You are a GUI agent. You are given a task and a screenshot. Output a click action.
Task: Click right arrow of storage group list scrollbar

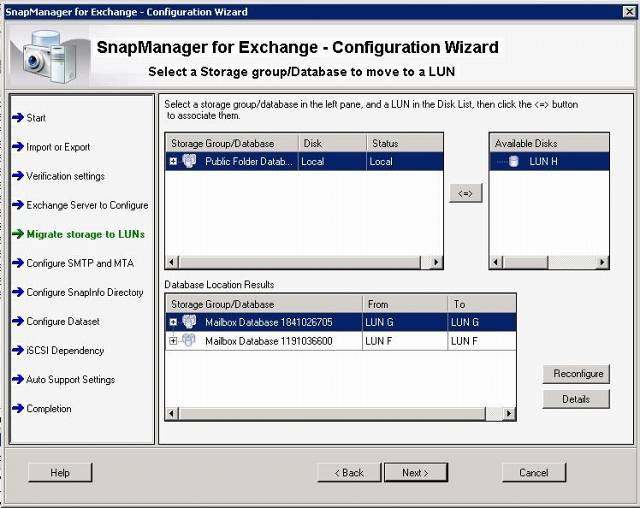click(436, 262)
